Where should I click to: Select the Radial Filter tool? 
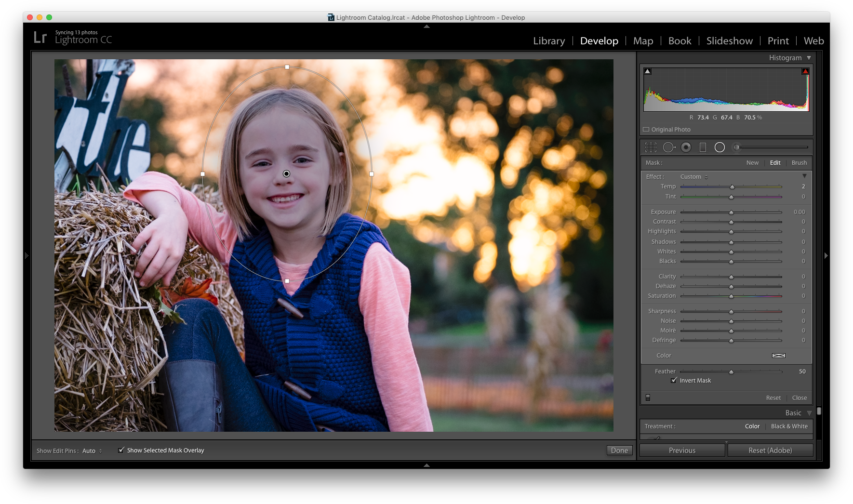coord(720,147)
